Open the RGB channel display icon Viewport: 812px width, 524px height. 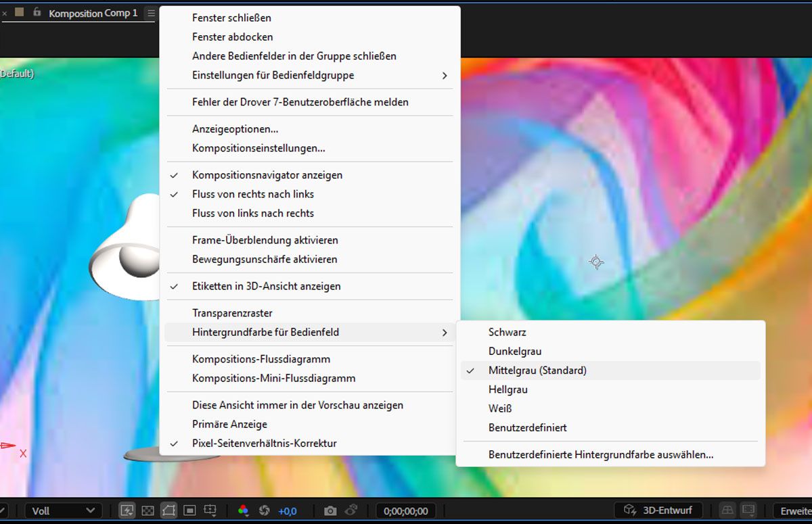coord(243,510)
